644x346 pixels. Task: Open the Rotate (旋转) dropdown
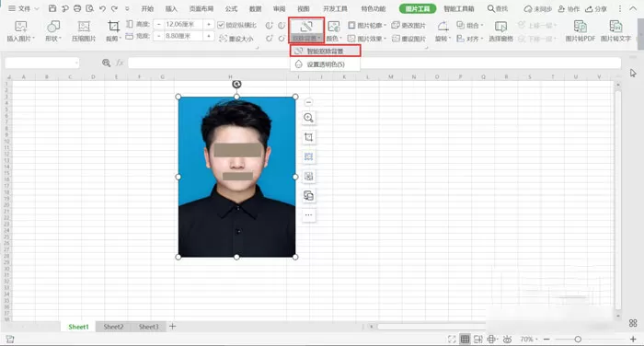(x=443, y=39)
